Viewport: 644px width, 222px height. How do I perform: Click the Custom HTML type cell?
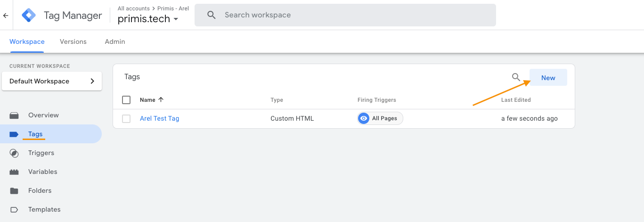point(292,118)
